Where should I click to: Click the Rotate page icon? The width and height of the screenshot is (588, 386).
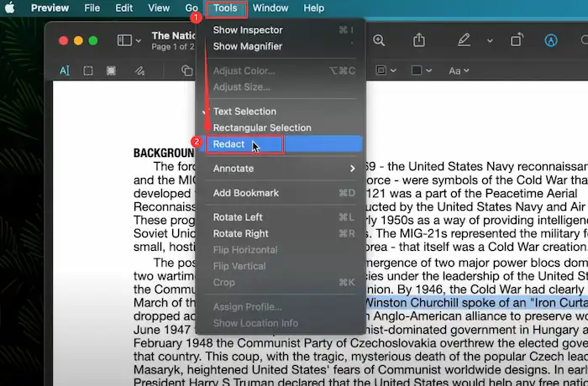[517, 40]
